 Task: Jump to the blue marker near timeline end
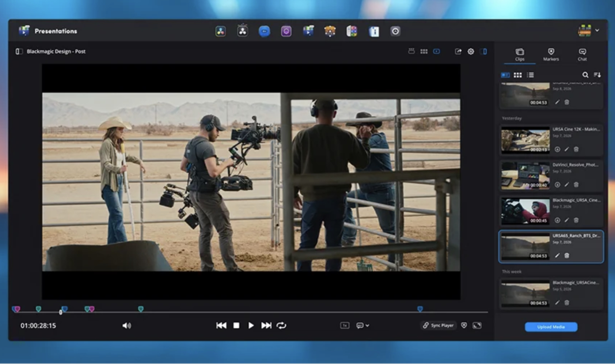click(x=420, y=309)
